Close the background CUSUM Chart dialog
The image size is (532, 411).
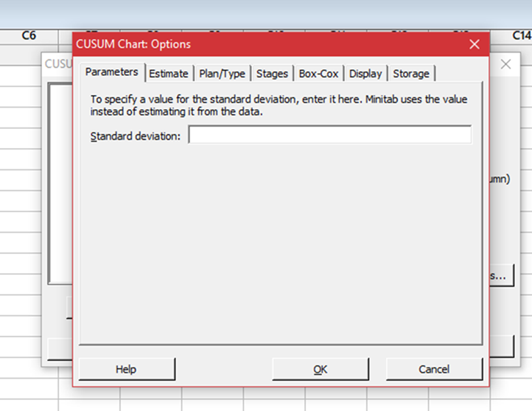click(505, 65)
